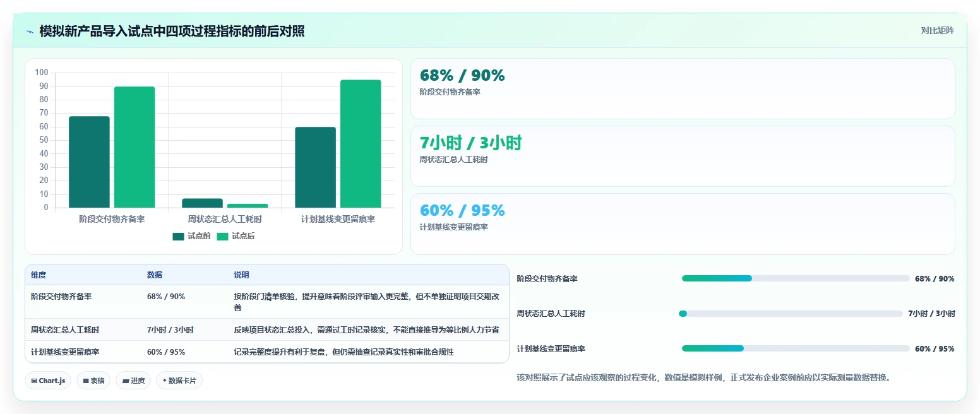Click the lightning icon beside the title
This screenshot has height=414, width=980.
30,31
